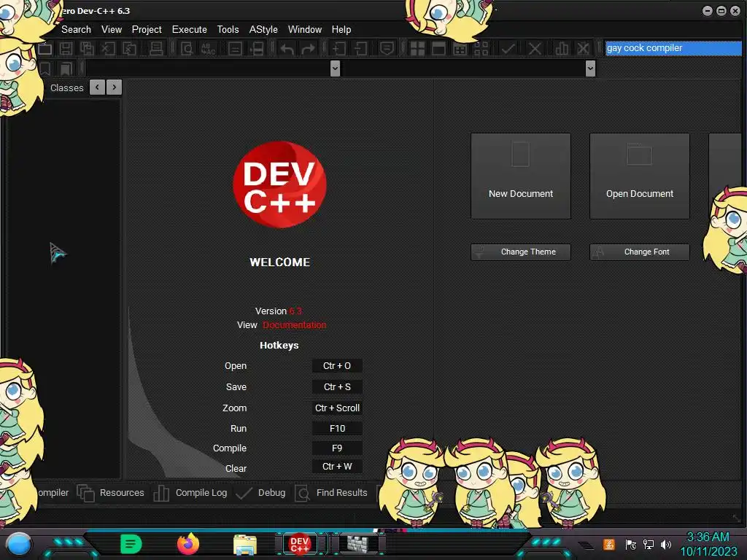This screenshot has height=560, width=747.
Task: Switch to the Debug tab
Action: click(260, 493)
